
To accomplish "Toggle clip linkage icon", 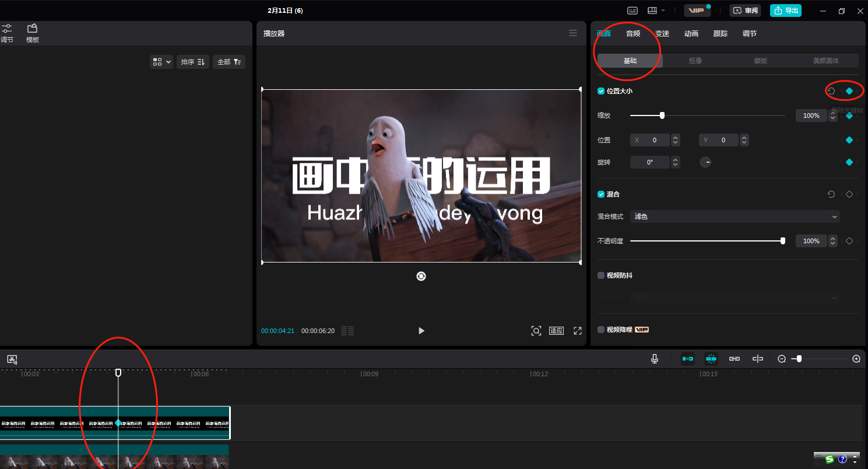I will tap(735, 359).
